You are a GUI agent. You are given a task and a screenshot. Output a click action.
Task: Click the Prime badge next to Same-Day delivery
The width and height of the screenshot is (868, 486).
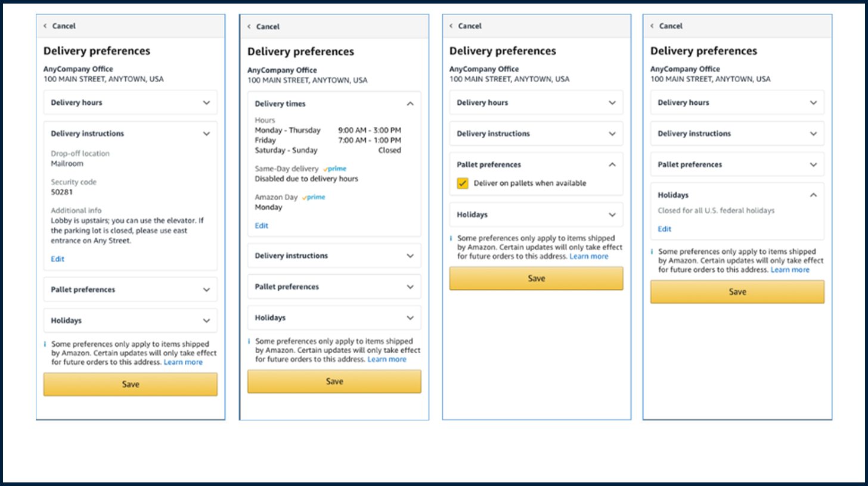334,169
